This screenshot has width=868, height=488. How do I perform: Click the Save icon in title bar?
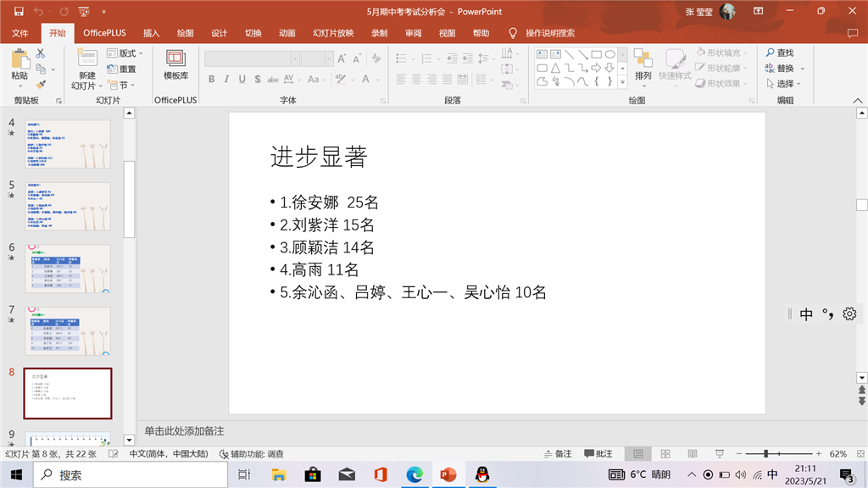pos(18,12)
